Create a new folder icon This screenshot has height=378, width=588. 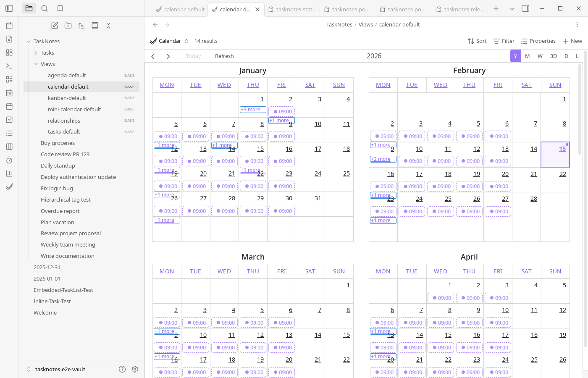(68, 26)
